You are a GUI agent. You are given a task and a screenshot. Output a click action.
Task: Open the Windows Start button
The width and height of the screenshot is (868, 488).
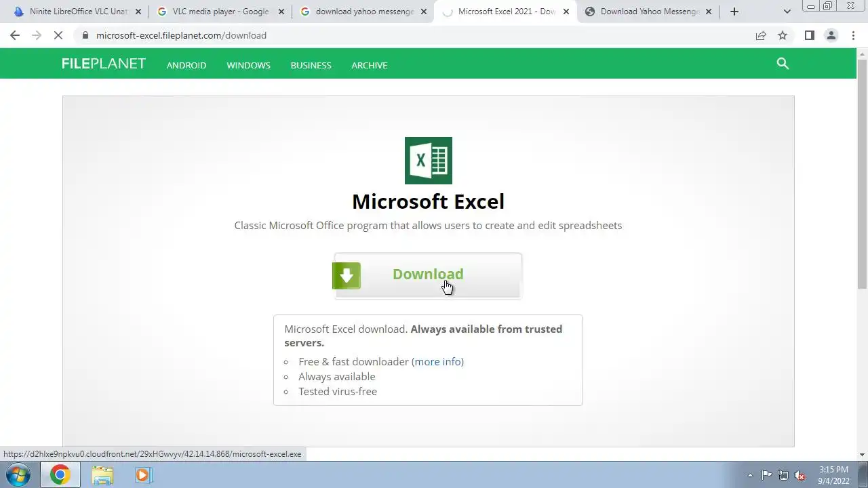click(18, 475)
